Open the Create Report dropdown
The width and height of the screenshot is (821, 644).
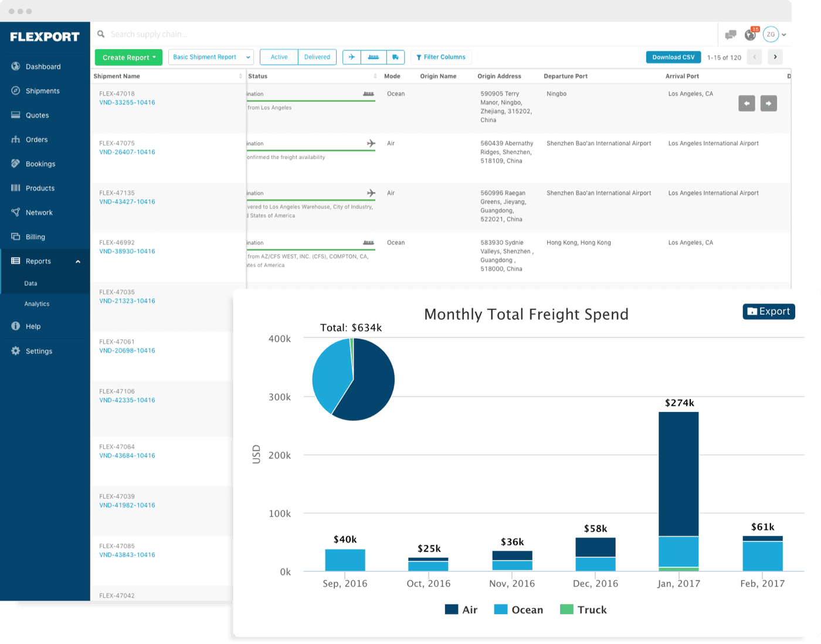[129, 57]
